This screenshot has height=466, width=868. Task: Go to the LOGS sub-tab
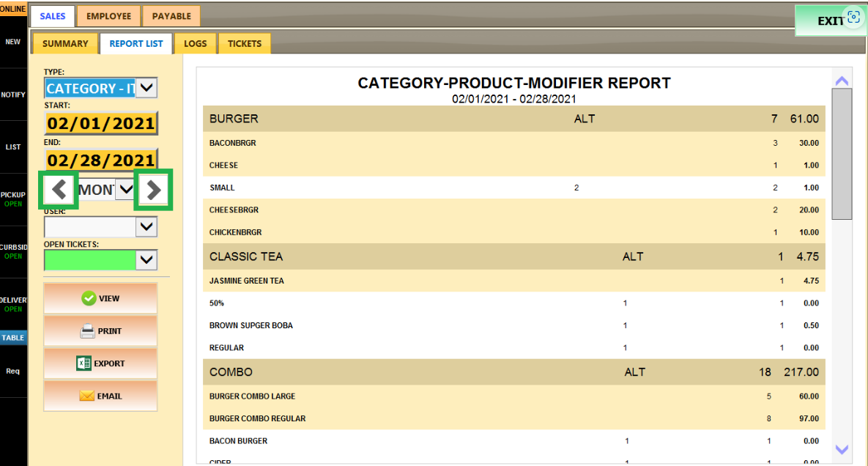click(x=195, y=44)
